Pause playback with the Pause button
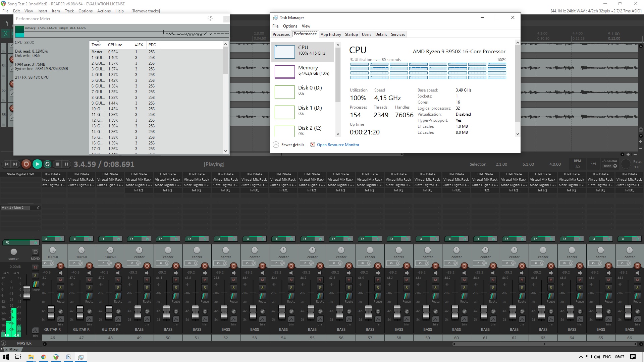This screenshot has width=644, height=362. coord(66,164)
